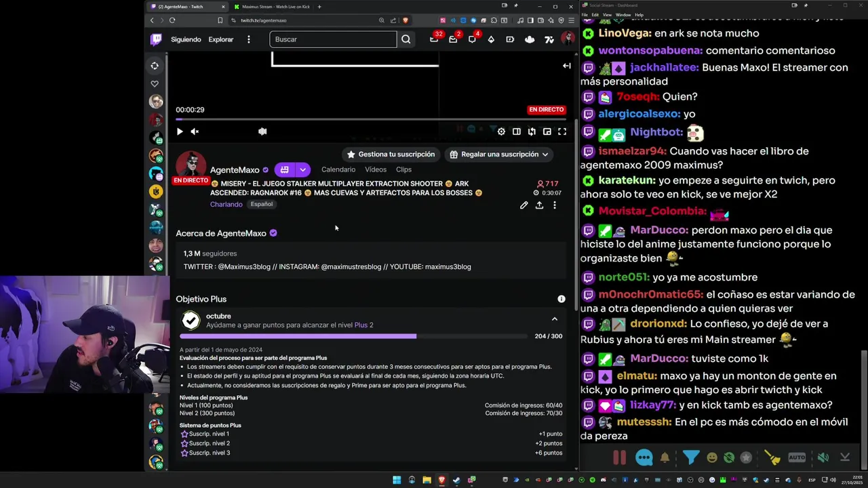The height and width of the screenshot is (488, 868).
Task: Pause chat with the red pause icon
Action: [x=620, y=457]
